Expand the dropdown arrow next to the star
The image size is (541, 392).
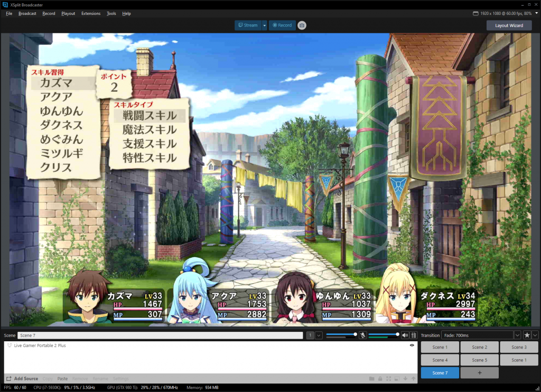coord(535,335)
